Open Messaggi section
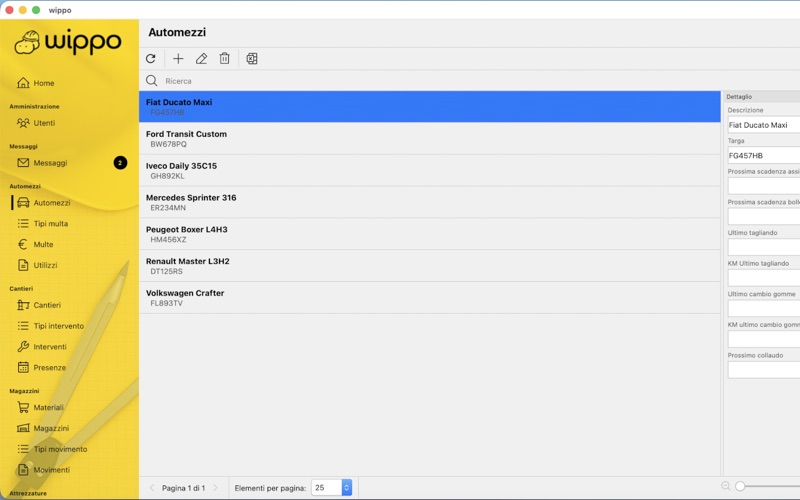 [x=50, y=163]
